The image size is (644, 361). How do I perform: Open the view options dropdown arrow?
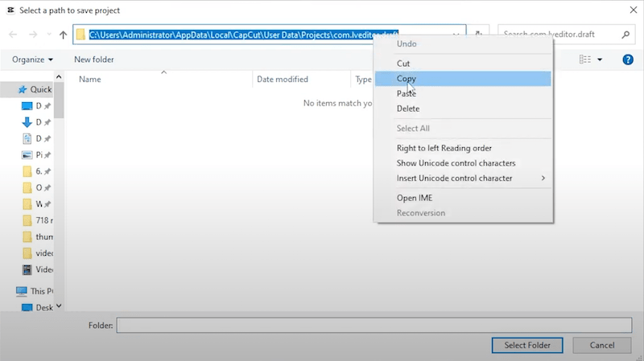tap(600, 59)
